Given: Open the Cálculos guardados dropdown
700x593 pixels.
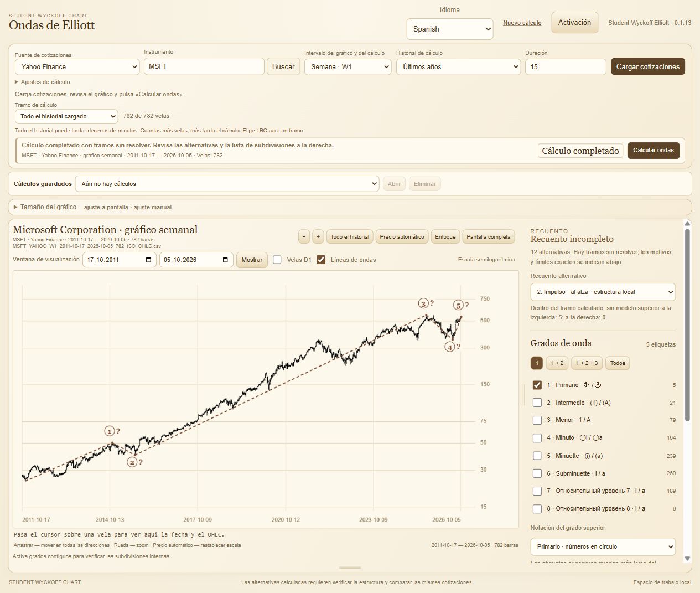Looking at the screenshot, I should point(227,184).
